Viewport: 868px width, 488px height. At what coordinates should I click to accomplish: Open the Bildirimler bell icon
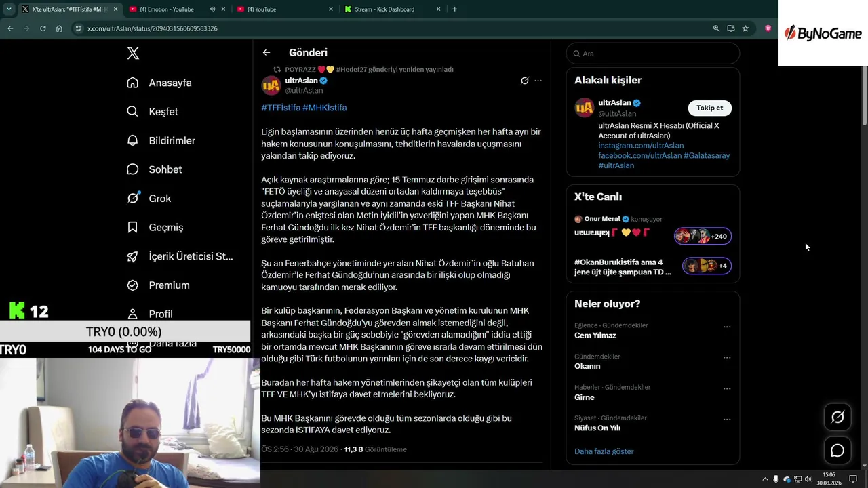point(132,140)
